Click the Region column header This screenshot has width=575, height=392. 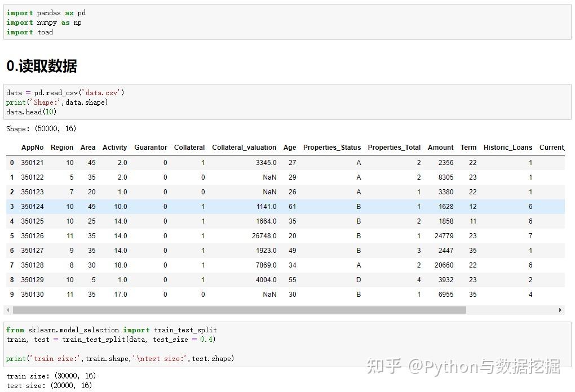coord(62,147)
